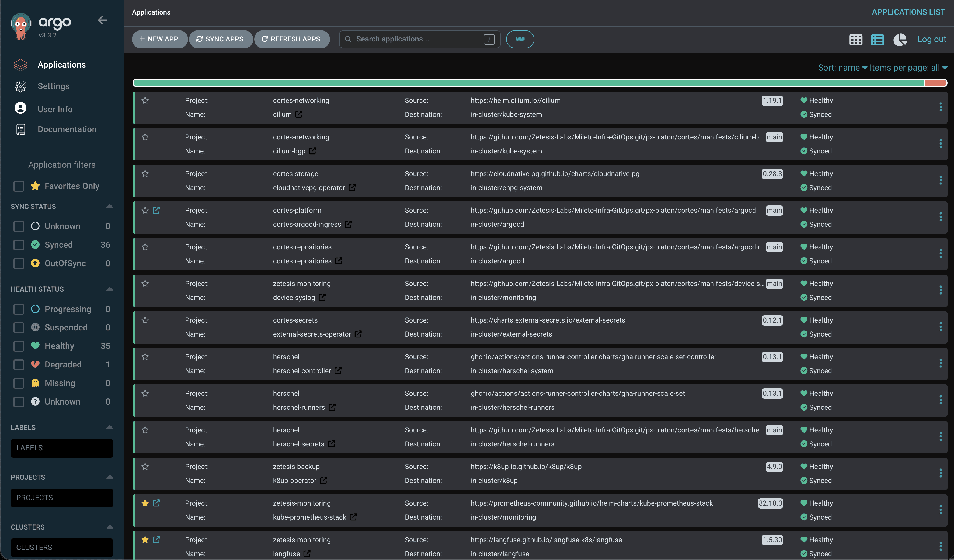Open kube-prometheus-stack external URL icon next to star
Viewport: 954px width, 560px height.
[x=156, y=503]
